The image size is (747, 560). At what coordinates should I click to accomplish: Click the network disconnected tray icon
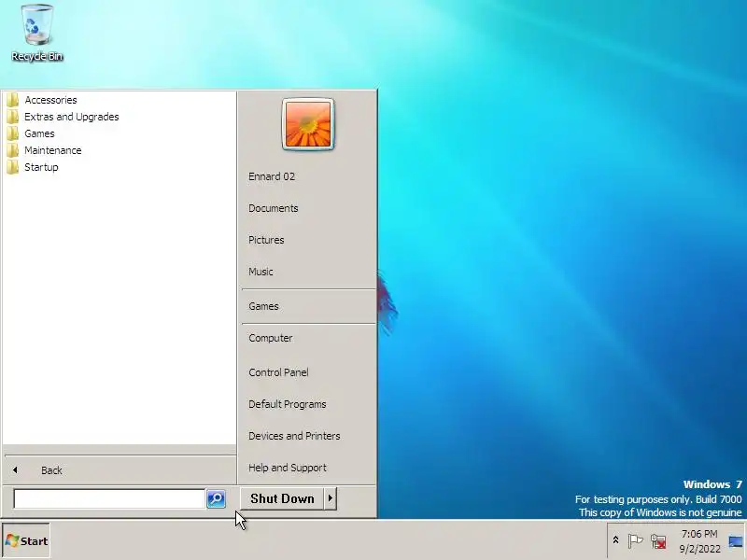tap(658, 541)
